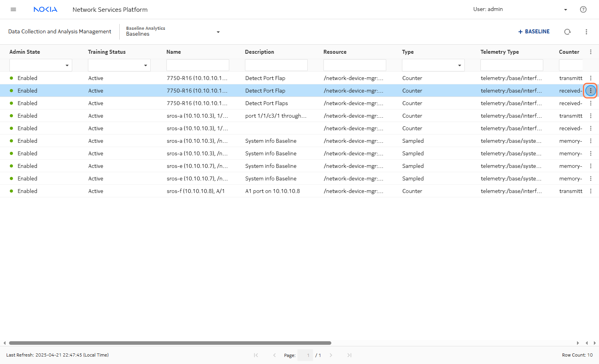Viewport: 599px width, 364px height.
Task: Open the hamburger main menu
Action: point(13,9)
